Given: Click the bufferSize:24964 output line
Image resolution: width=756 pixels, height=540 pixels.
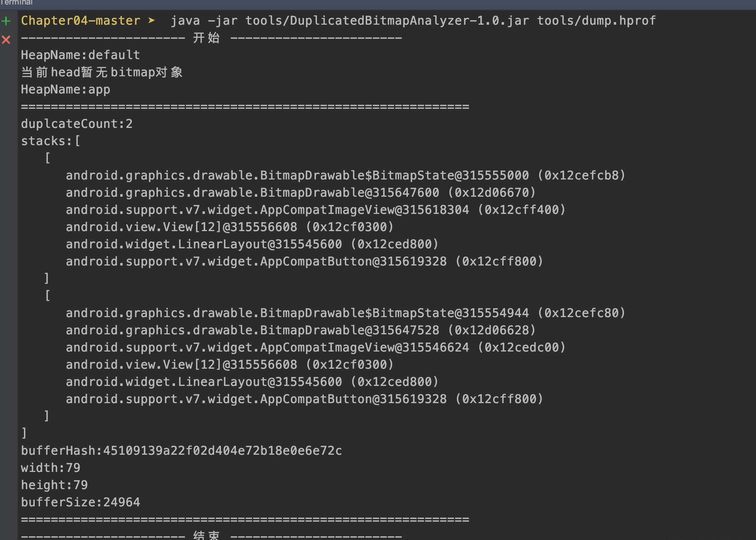Looking at the screenshot, I should [80, 503].
